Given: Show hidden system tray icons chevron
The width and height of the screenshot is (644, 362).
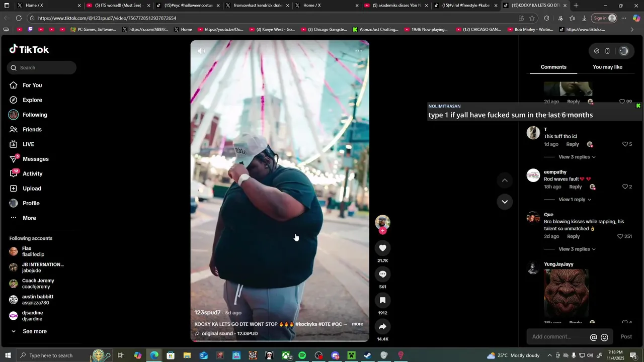Looking at the screenshot, I should [549, 355].
